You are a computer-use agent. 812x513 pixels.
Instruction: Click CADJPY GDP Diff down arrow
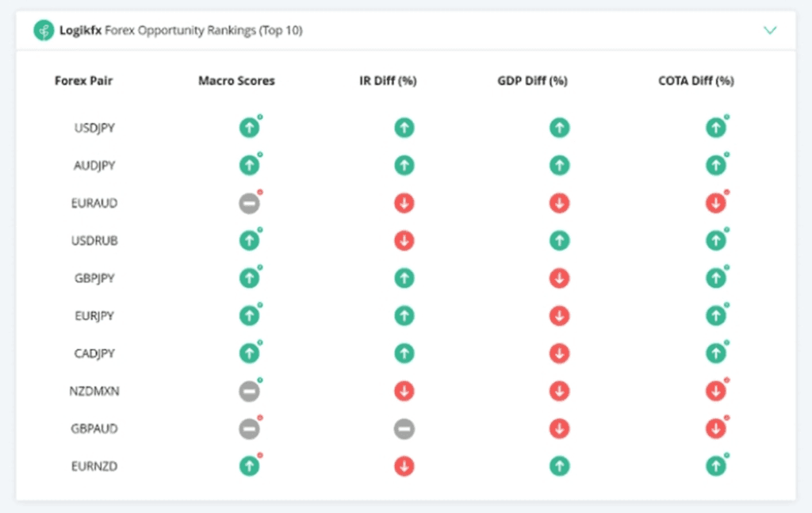[x=559, y=354]
